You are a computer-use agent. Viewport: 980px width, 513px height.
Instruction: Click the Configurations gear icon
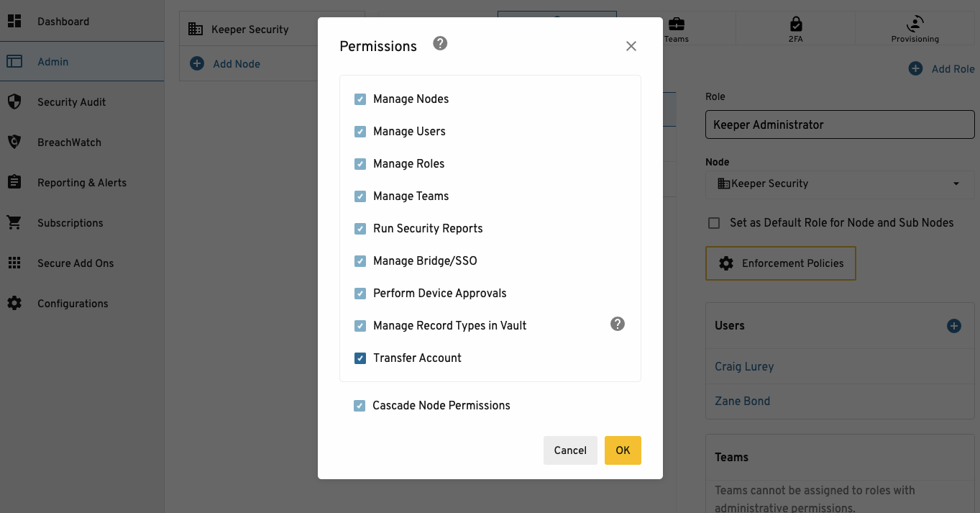[x=14, y=304]
